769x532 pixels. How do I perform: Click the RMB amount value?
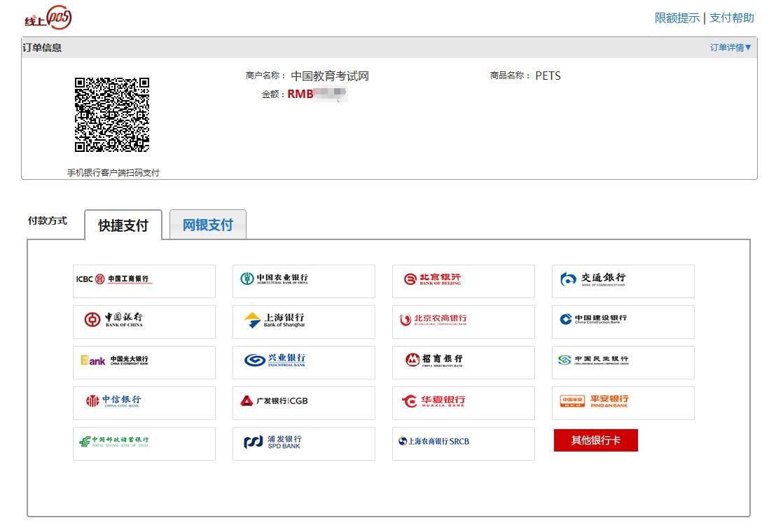click(x=317, y=94)
